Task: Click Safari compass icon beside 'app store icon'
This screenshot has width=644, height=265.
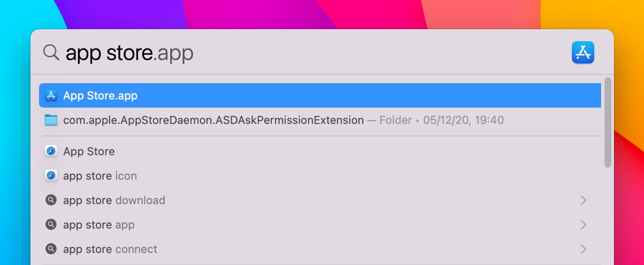Action: [x=51, y=176]
